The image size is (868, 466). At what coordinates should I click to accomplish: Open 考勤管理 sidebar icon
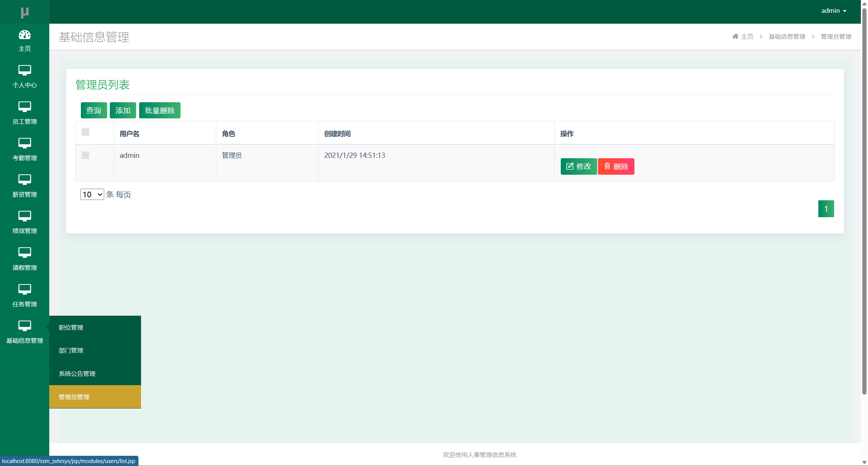click(x=24, y=143)
